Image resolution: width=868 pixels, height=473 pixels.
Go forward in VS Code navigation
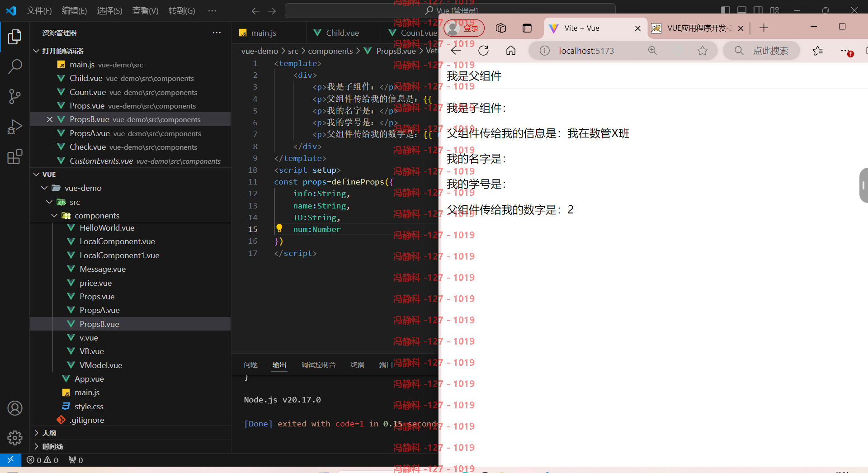coord(272,11)
